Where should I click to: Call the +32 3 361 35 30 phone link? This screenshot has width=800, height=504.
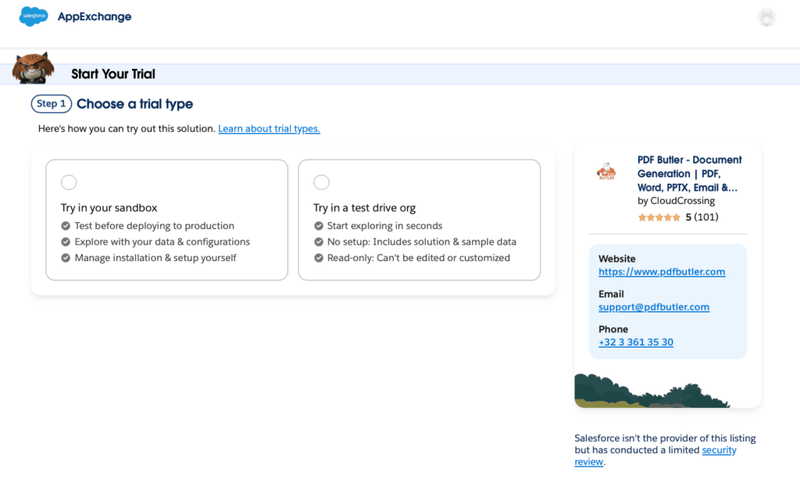pyautogui.click(x=636, y=342)
